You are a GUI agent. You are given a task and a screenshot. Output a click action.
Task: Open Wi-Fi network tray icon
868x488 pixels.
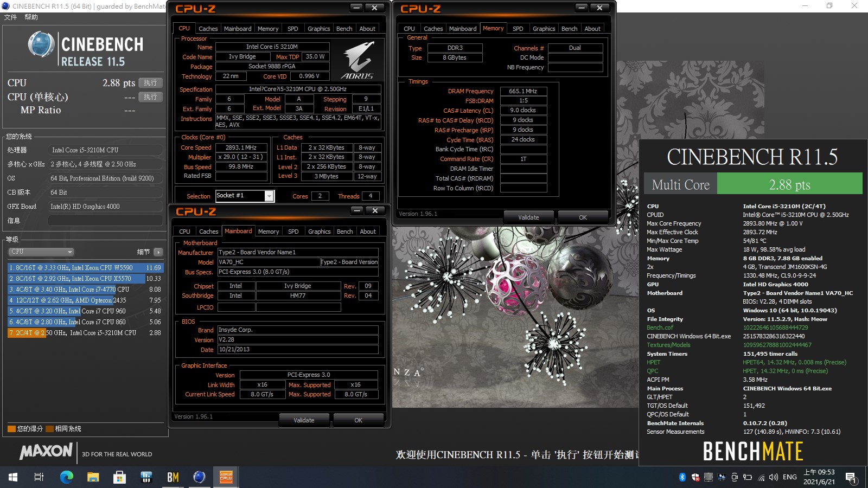click(761, 477)
